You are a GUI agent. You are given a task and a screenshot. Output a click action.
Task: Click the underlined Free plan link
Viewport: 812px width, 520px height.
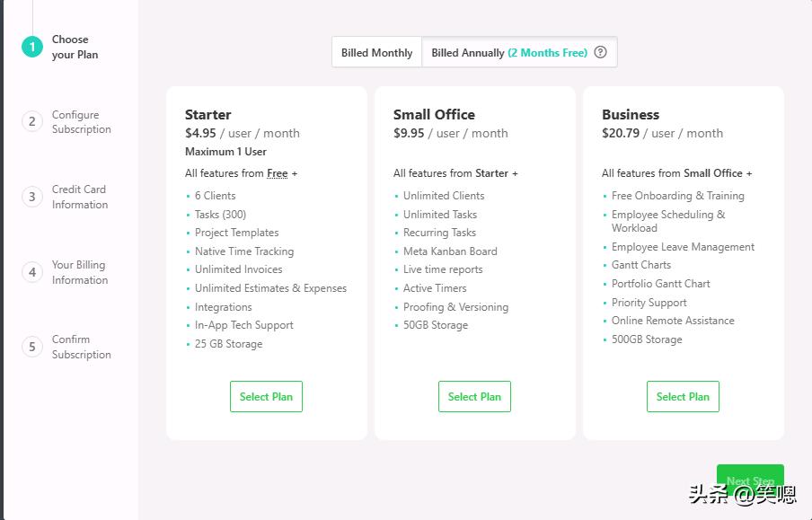278,173
